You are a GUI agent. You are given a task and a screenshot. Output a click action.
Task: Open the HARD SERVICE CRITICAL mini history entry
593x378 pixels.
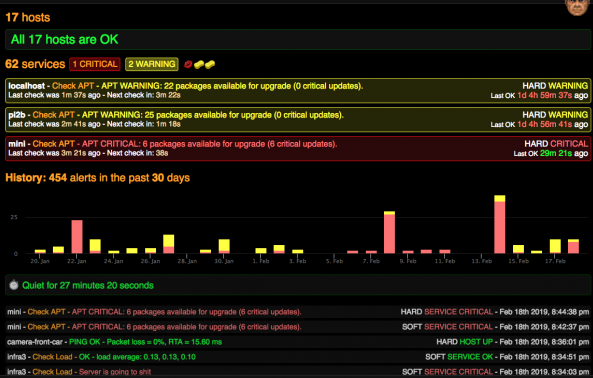pyautogui.click(x=298, y=312)
